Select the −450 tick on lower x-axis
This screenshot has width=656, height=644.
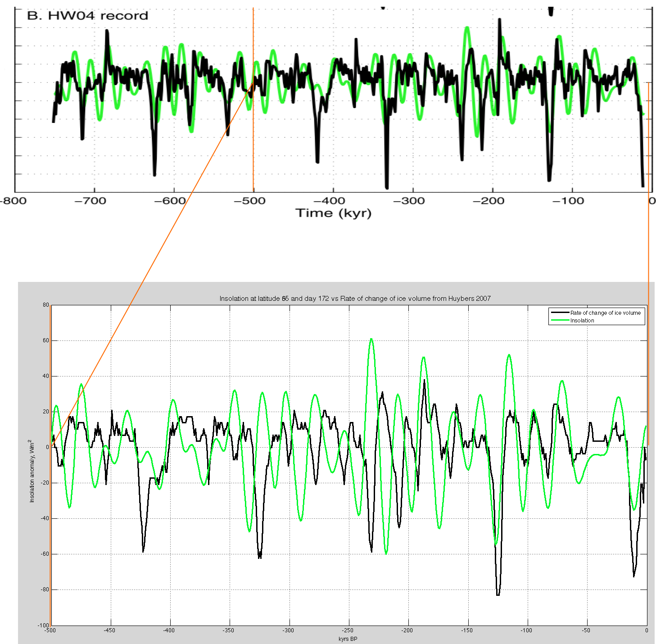tap(109, 630)
